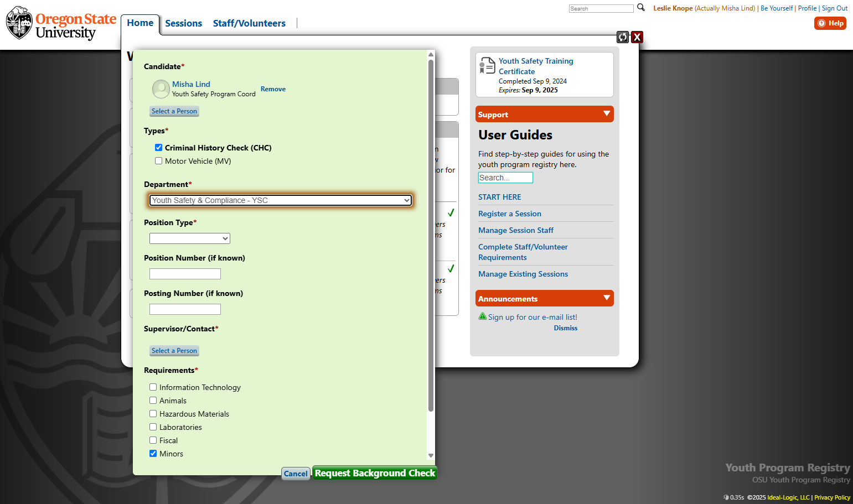This screenshot has width=853, height=504.
Task: Open the Department dropdown
Action: click(281, 200)
